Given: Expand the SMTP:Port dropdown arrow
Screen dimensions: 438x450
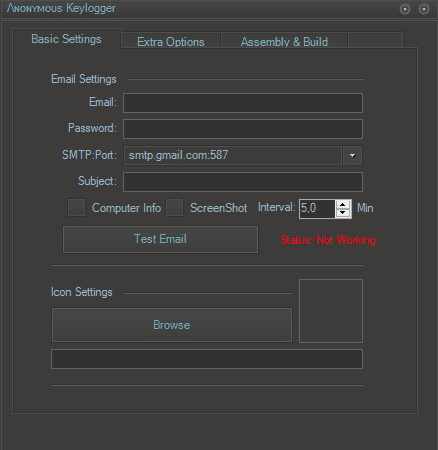Looking at the screenshot, I should tap(352, 155).
